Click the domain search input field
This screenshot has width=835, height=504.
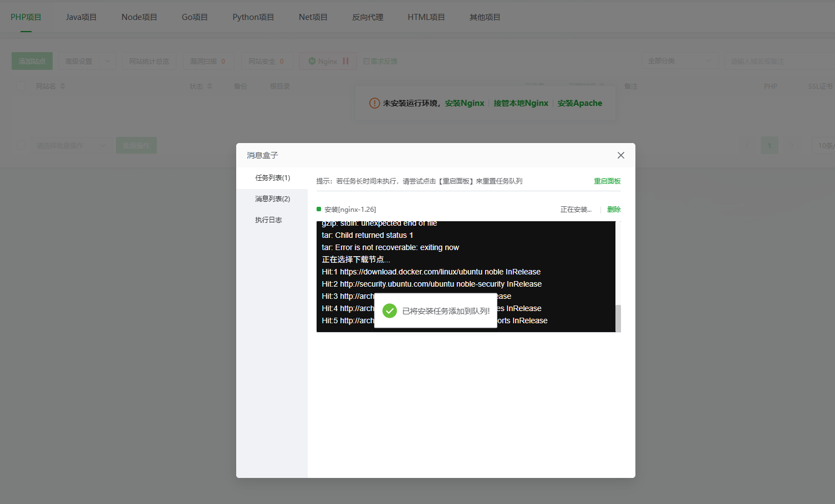780,61
